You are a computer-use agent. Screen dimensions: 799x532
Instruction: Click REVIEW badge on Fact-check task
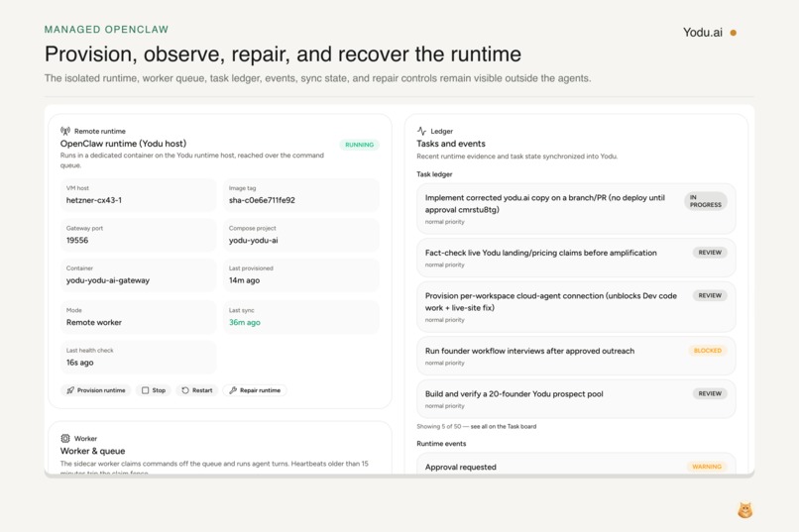tap(710, 253)
